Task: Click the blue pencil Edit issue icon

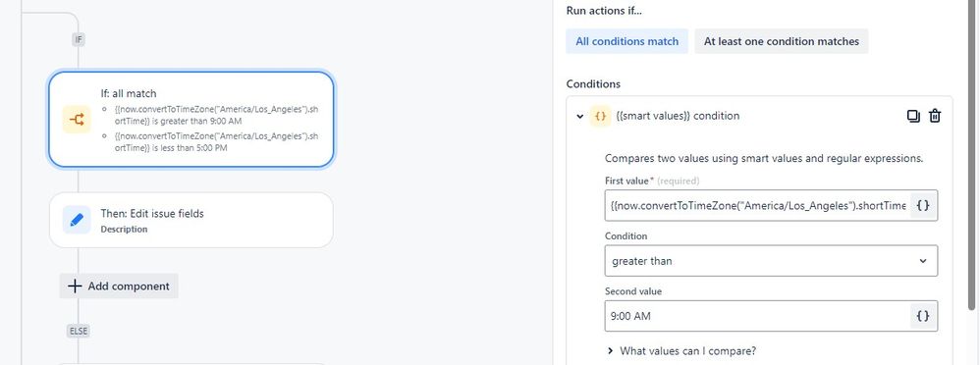Action: click(77, 220)
